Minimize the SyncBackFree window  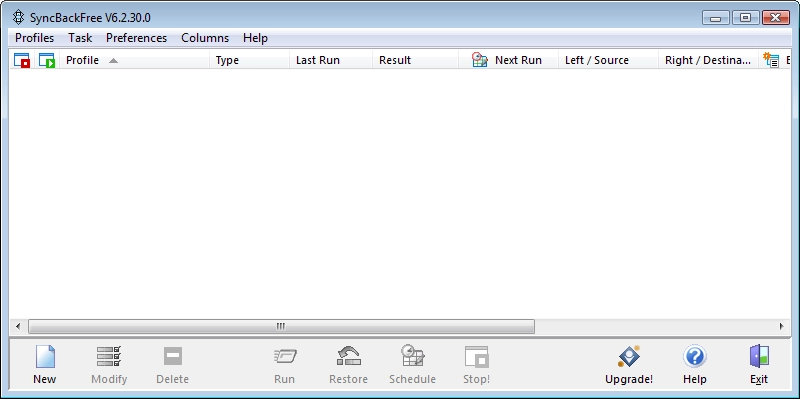point(716,18)
